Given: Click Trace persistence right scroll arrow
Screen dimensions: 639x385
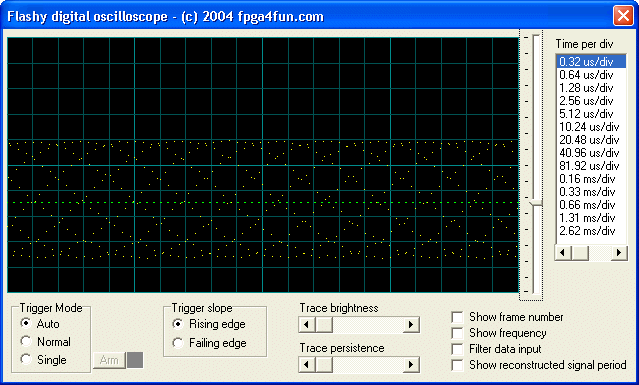Looking at the screenshot, I should pyautogui.click(x=411, y=365).
